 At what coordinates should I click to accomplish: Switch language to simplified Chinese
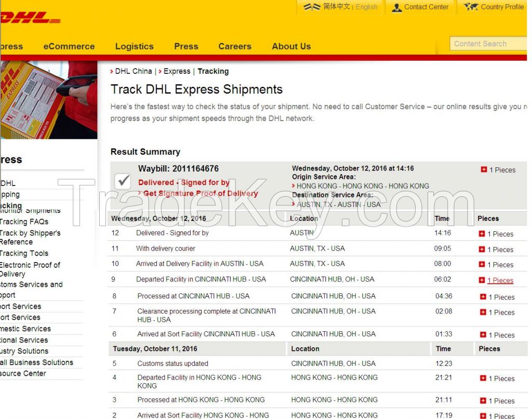[x=337, y=6]
